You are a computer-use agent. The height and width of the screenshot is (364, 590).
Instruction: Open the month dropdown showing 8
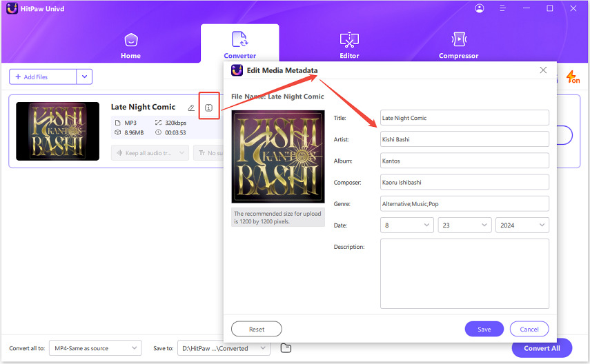406,225
